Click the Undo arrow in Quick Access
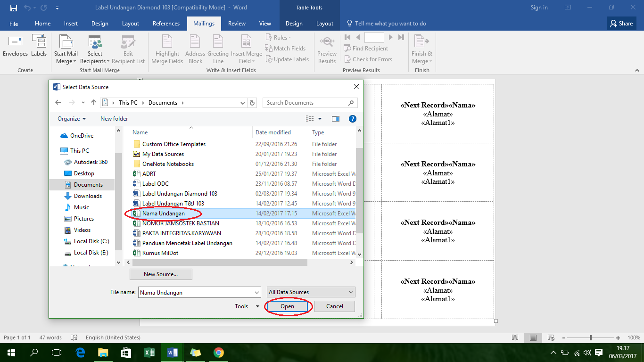 (27, 8)
